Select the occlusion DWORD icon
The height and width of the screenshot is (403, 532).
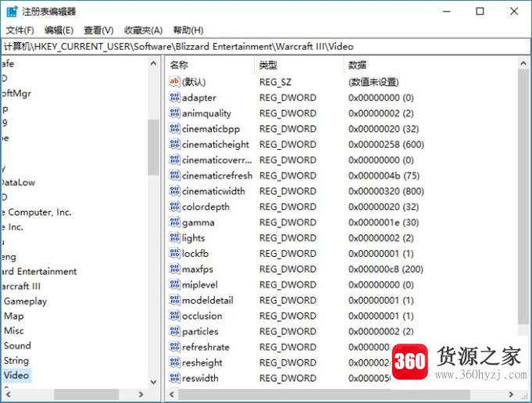(x=174, y=316)
